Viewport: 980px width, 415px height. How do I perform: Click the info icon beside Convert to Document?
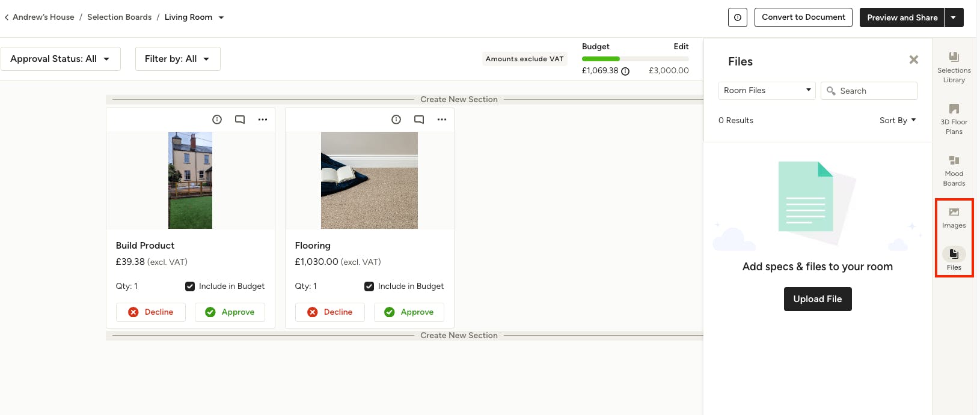click(x=738, y=17)
